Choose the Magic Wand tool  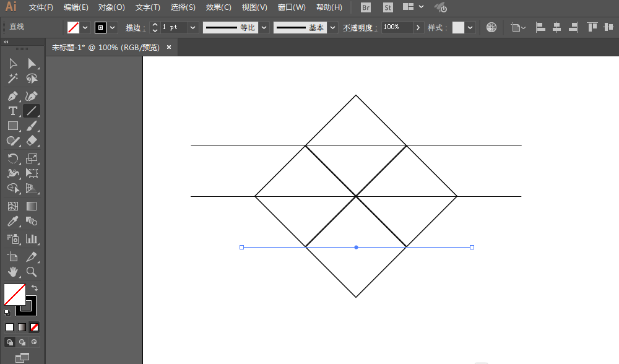(x=12, y=79)
